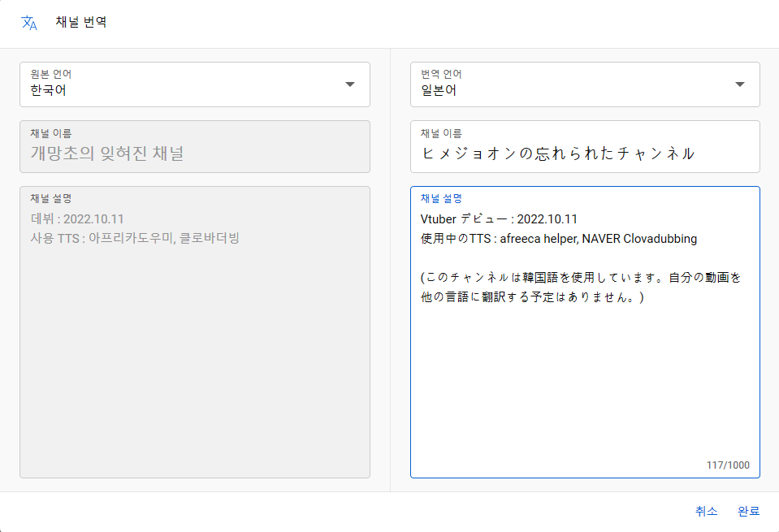779x532 pixels.
Task: Click the 취소 button
Action: [706, 511]
